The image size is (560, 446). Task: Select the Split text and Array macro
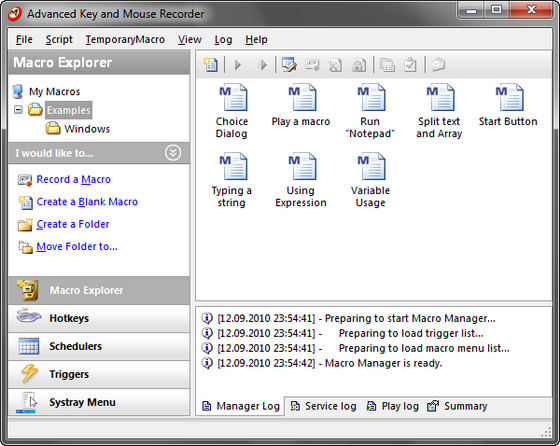click(439, 111)
